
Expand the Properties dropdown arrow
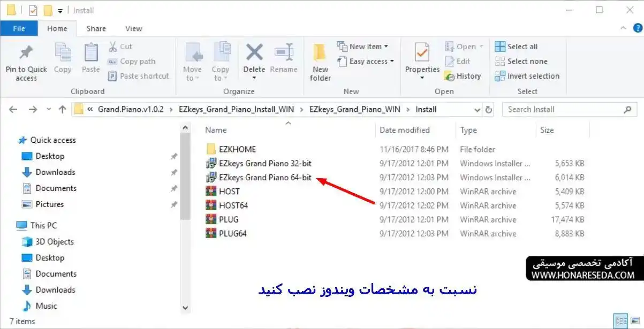[422, 78]
